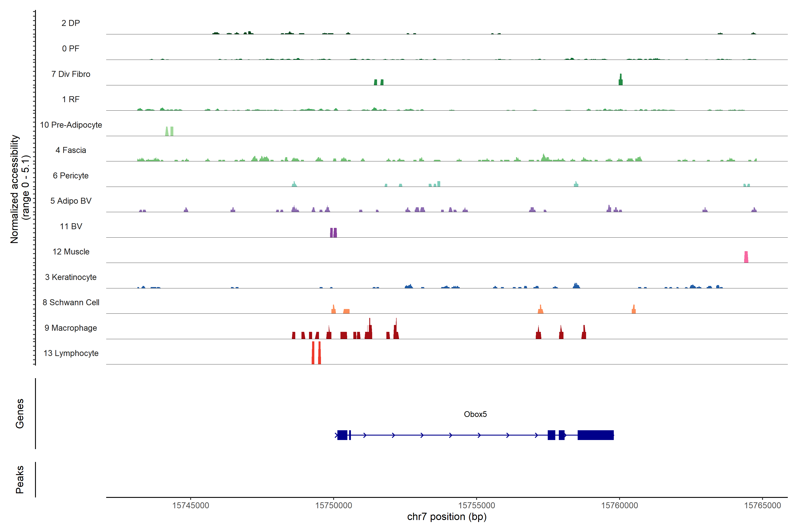Click the chr7 position (bp) axis title
The height and width of the screenshot is (532, 798).
click(446, 517)
